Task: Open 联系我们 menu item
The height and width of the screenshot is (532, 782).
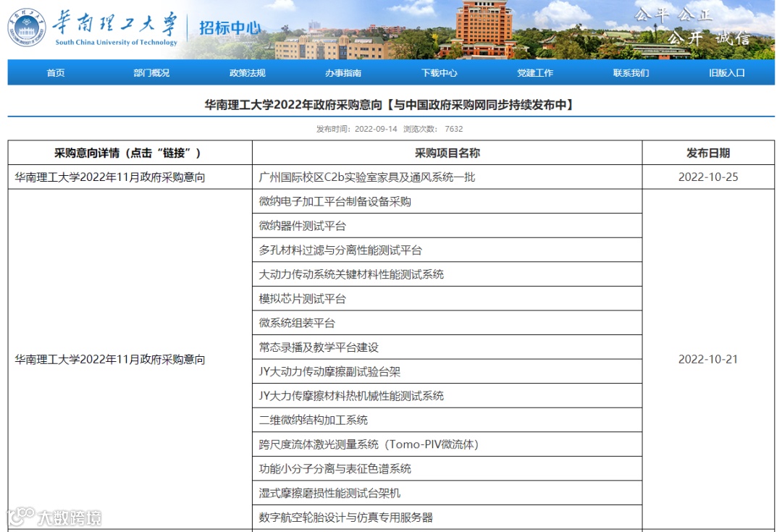Action: click(x=631, y=73)
